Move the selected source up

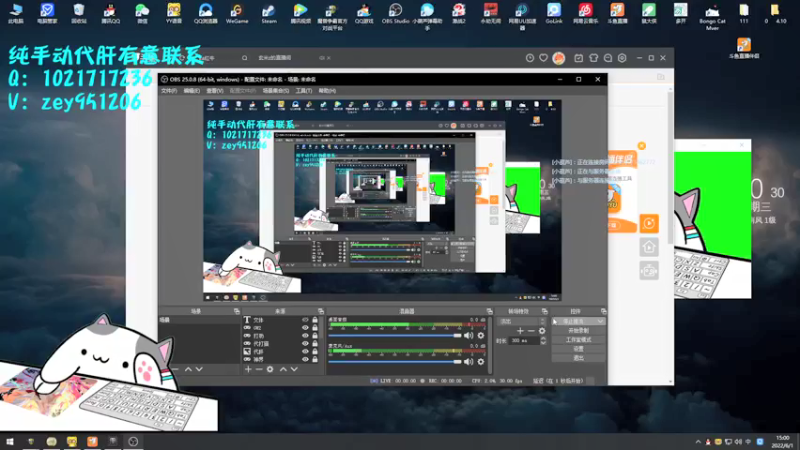[283, 369]
